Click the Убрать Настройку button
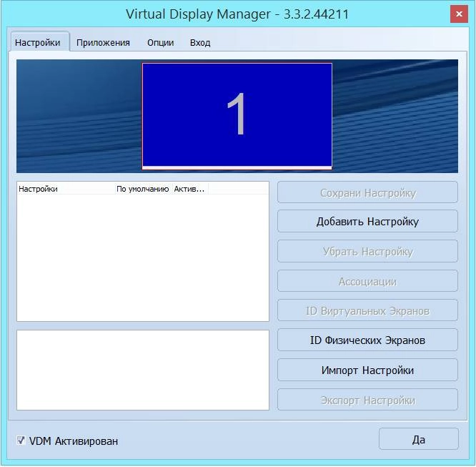 367,252
